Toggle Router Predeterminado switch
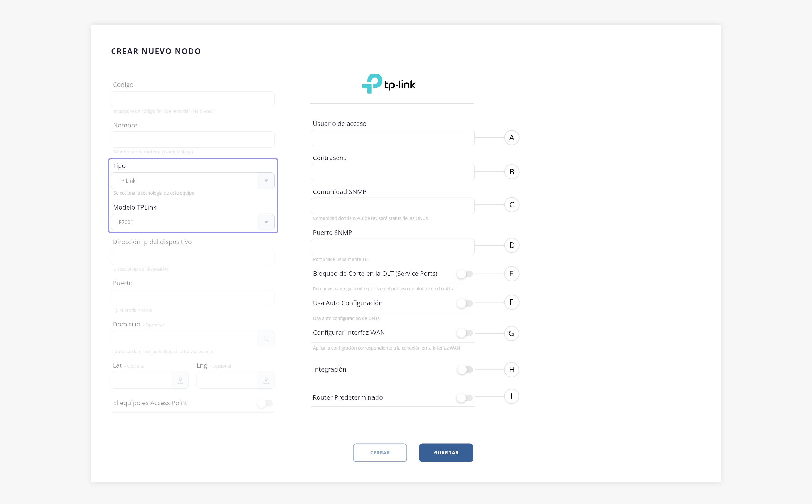The image size is (812, 504). tap(465, 398)
